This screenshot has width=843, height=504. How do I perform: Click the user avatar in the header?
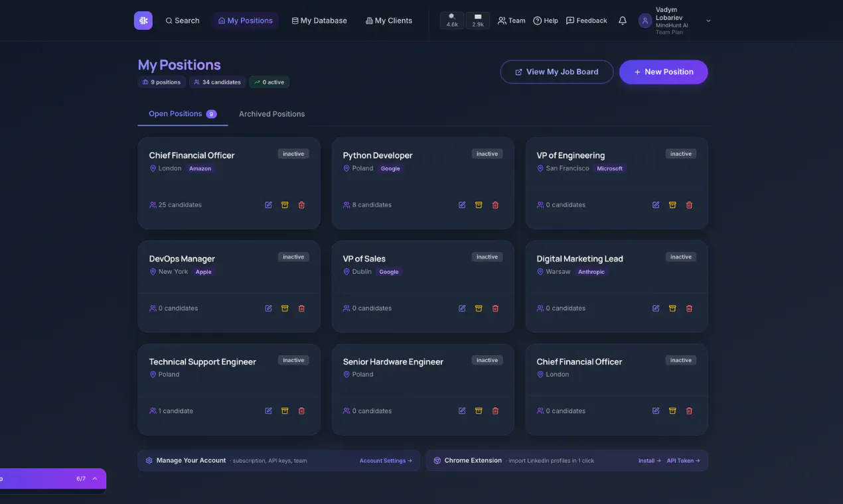(645, 21)
